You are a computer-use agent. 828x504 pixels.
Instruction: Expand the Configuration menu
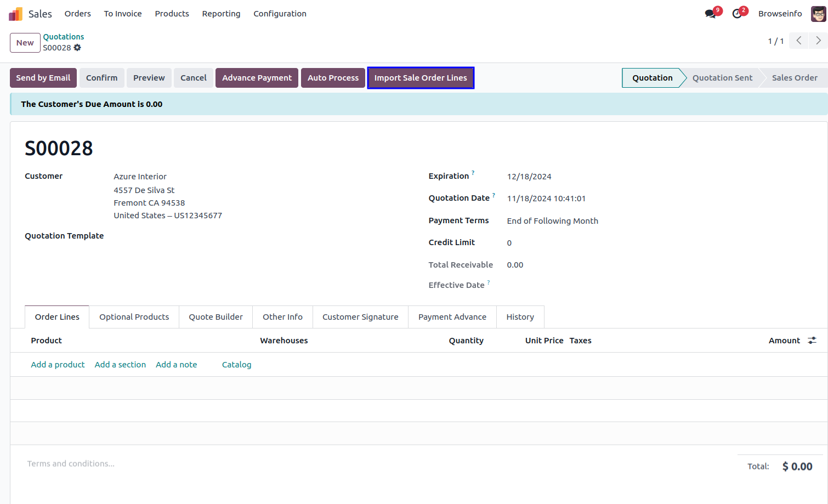pos(280,14)
